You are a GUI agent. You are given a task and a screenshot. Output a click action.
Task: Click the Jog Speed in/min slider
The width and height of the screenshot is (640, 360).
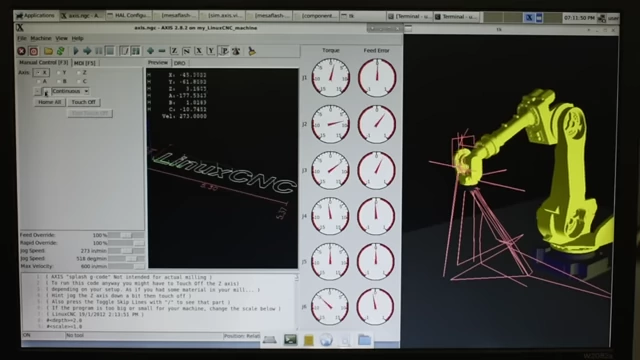126,251
